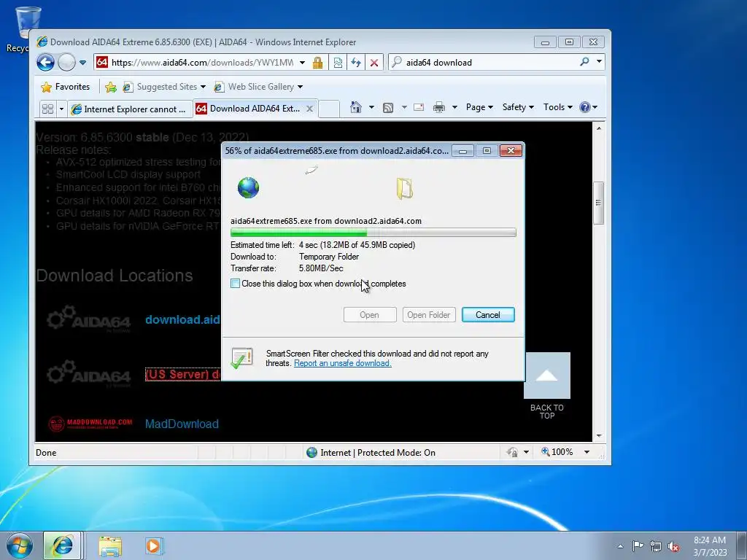The image size is (747, 560).
Task: Expand the address bar autocomplete dropdown
Action: pos(302,63)
